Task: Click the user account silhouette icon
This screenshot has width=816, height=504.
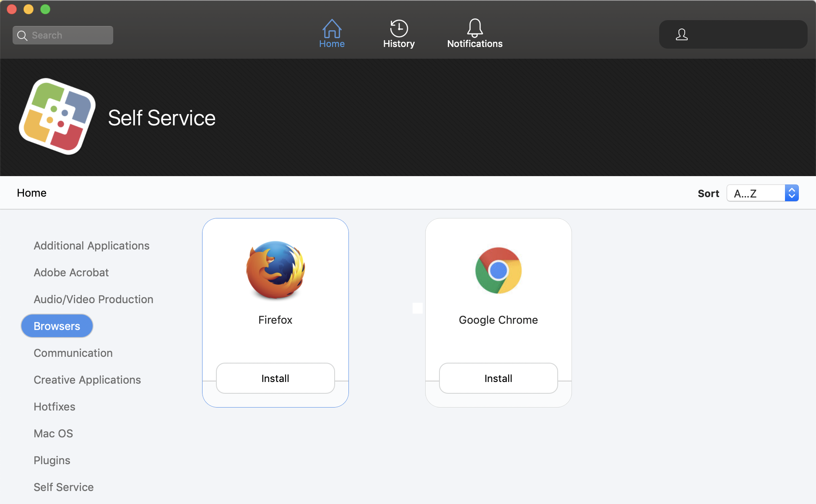Action: tap(682, 34)
